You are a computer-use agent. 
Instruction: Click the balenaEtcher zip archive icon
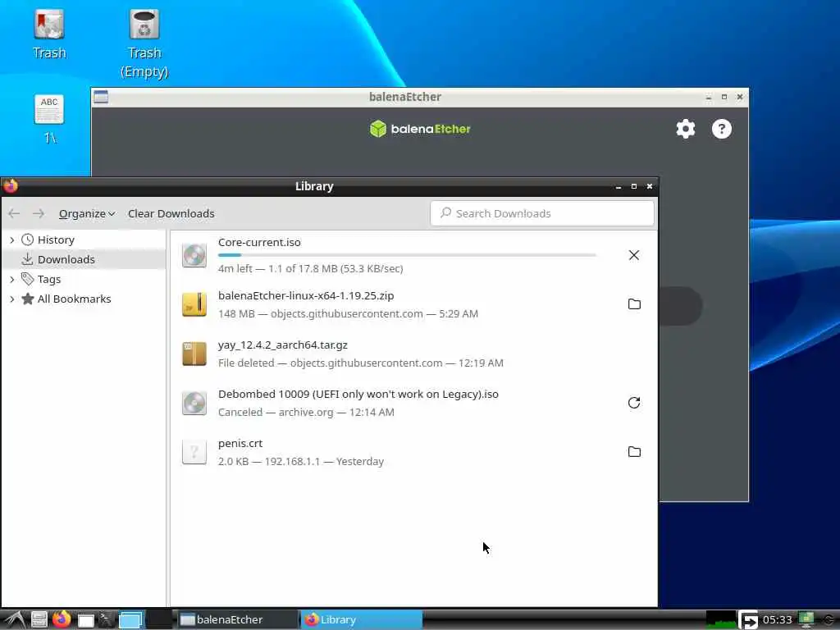tap(194, 304)
